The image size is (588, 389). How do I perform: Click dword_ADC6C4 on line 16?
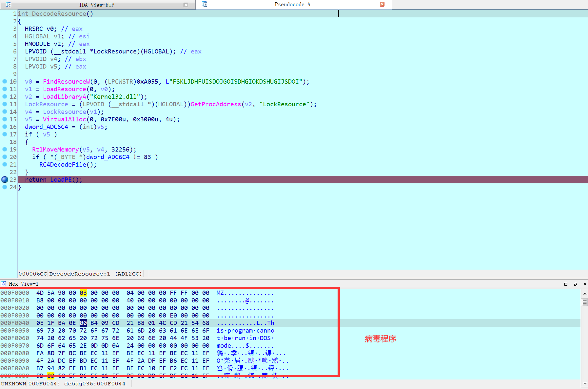tap(47, 127)
